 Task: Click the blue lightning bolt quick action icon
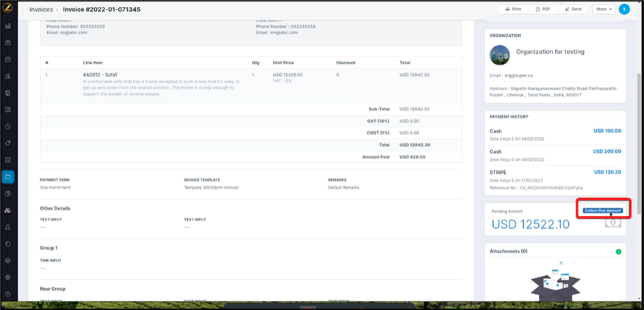tap(624, 9)
